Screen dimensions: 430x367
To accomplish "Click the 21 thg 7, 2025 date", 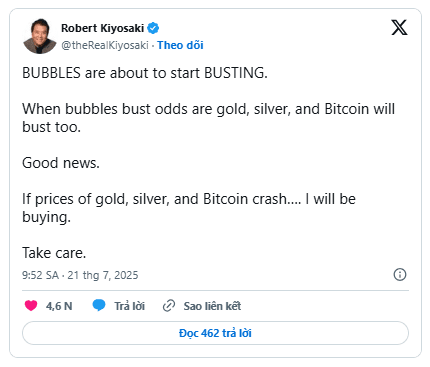I will pos(103,275).
